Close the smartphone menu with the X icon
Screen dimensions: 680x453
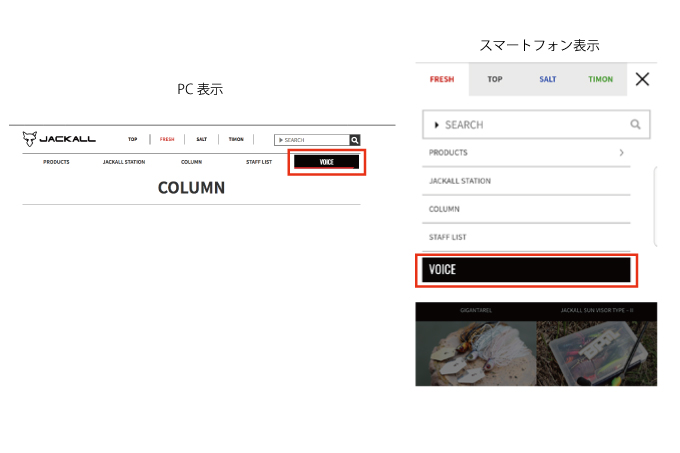click(642, 79)
